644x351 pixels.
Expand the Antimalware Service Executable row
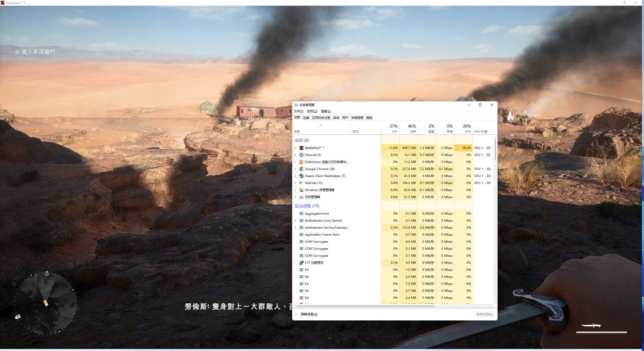(x=295, y=228)
